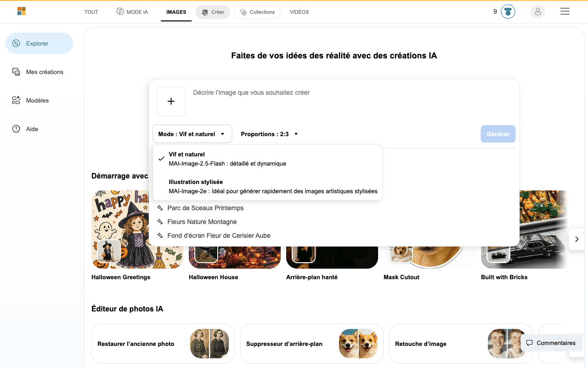Open the user profile avatar
This screenshot has height=368, width=588.
coord(538,11)
